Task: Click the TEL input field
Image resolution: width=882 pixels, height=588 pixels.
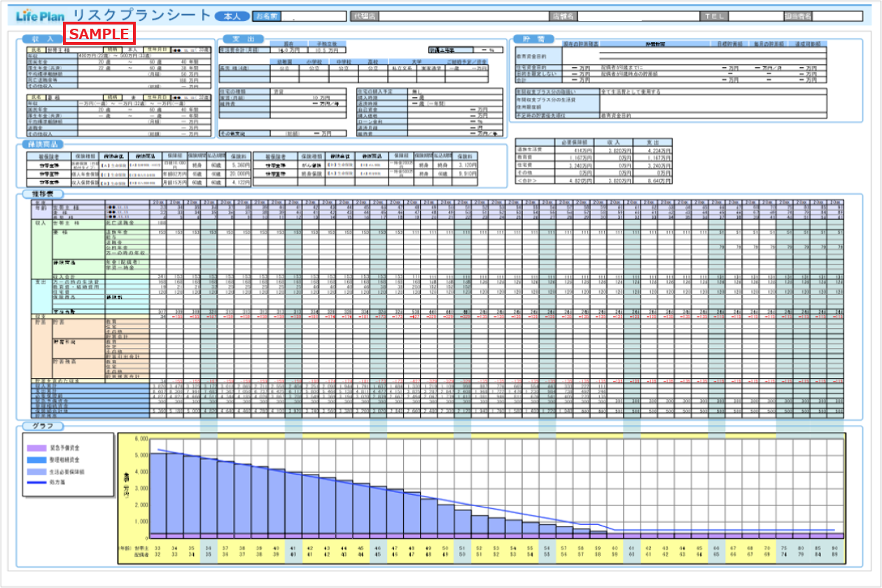Action: [755, 16]
